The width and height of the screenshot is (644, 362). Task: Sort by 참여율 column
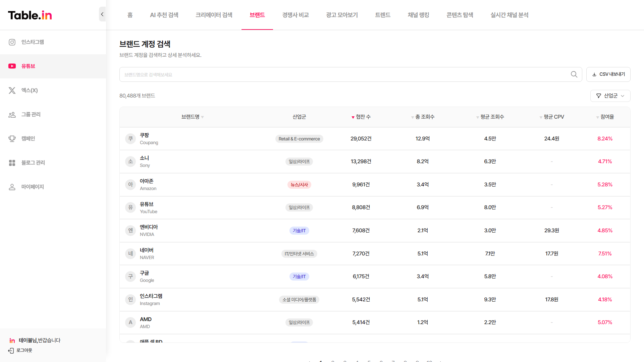click(x=605, y=117)
